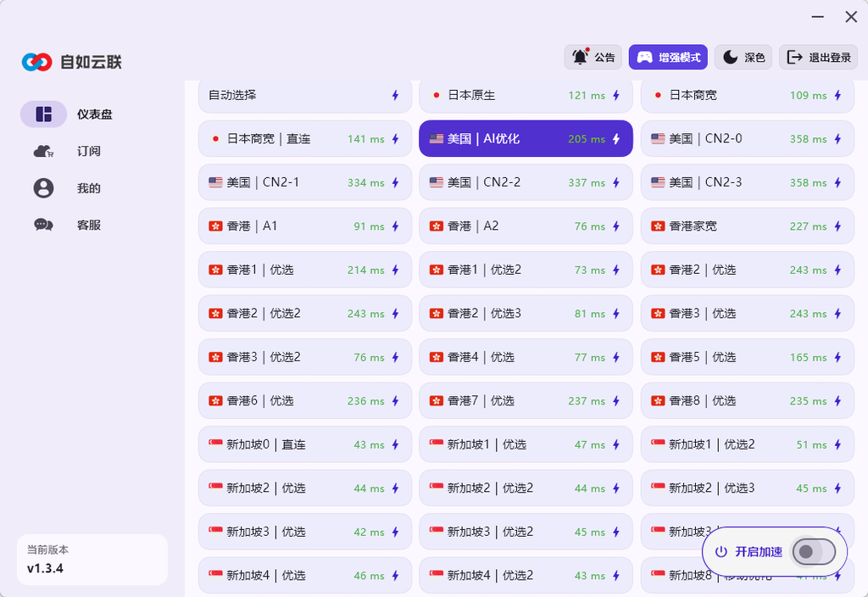Screen dimensions: 868x597
Task: Click the 73 ms latency of 香港1｜优选2
Action: point(590,271)
